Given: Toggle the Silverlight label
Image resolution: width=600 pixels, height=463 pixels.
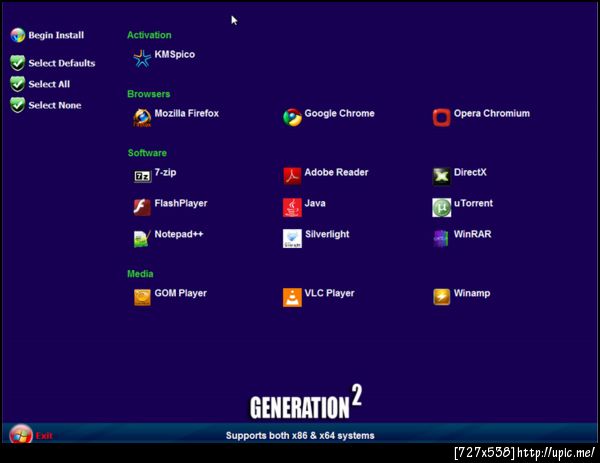Looking at the screenshot, I should [x=327, y=234].
